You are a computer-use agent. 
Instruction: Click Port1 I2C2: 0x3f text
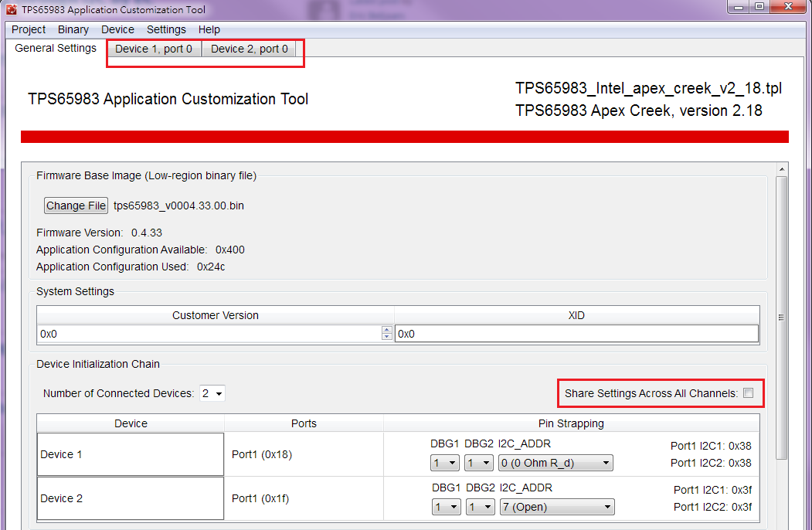pos(712,507)
